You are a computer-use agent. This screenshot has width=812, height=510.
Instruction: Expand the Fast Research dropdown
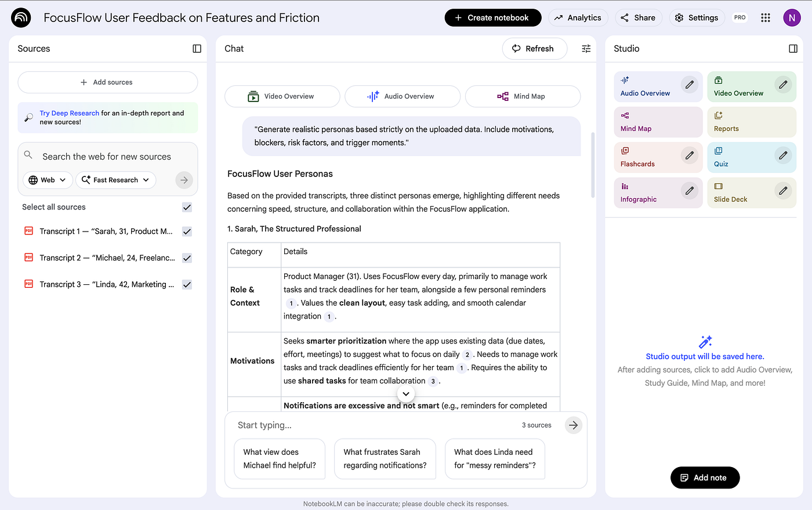coord(115,180)
